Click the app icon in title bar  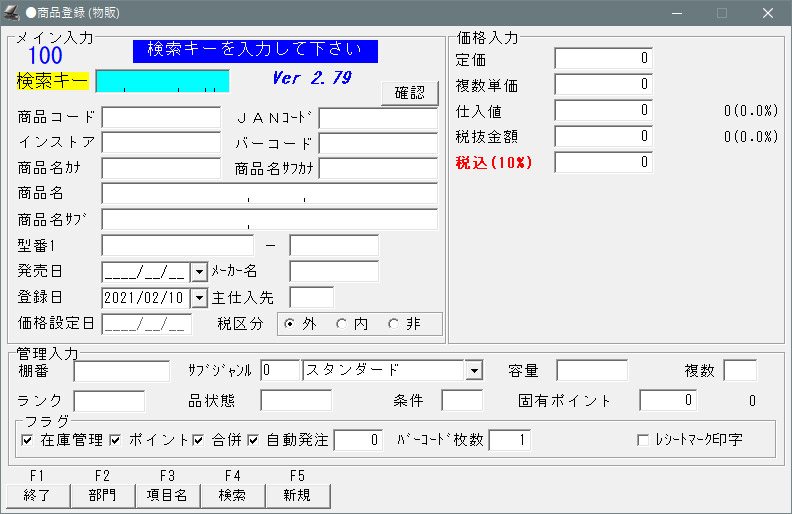click(x=13, y=13)
